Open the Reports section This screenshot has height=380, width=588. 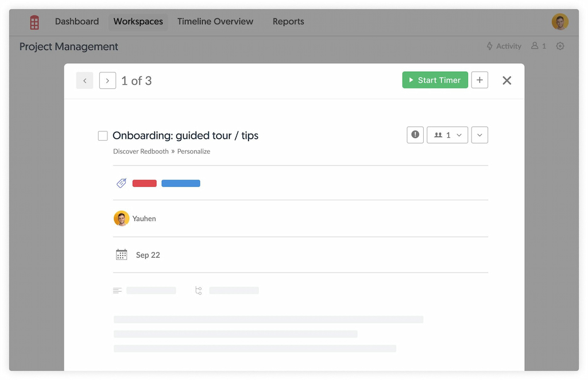288,21
